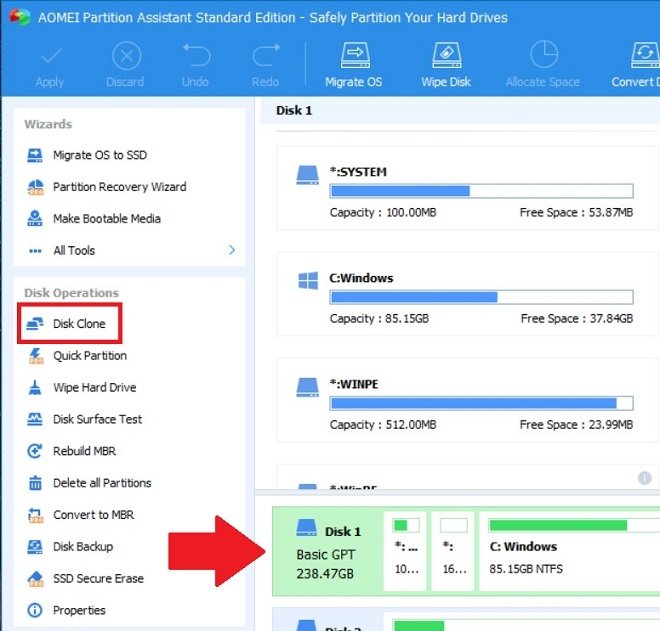
Task: Click the Windows logo icon beside C:Windows
Action: tap(308, 281)
